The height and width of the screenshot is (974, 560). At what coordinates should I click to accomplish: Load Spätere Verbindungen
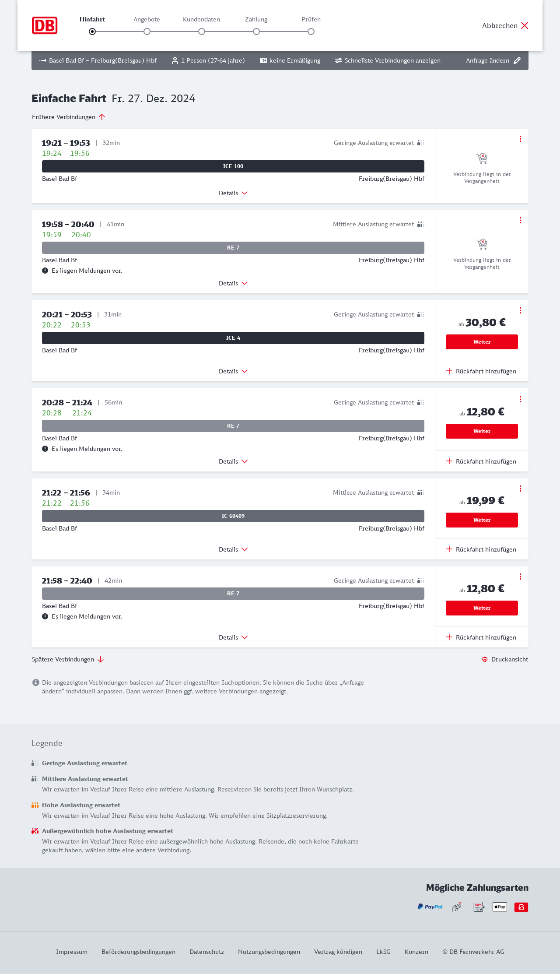(67, 659)
